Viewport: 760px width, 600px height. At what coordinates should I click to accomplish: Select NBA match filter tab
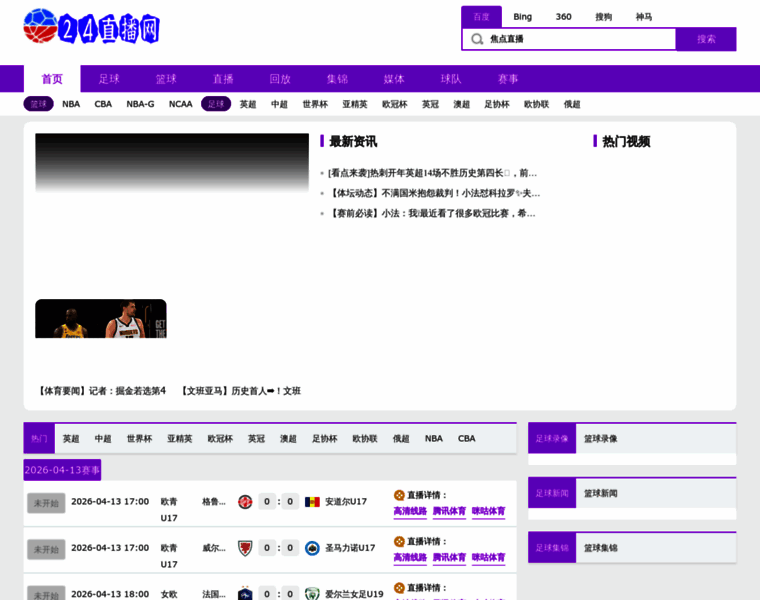coord(434,439)
